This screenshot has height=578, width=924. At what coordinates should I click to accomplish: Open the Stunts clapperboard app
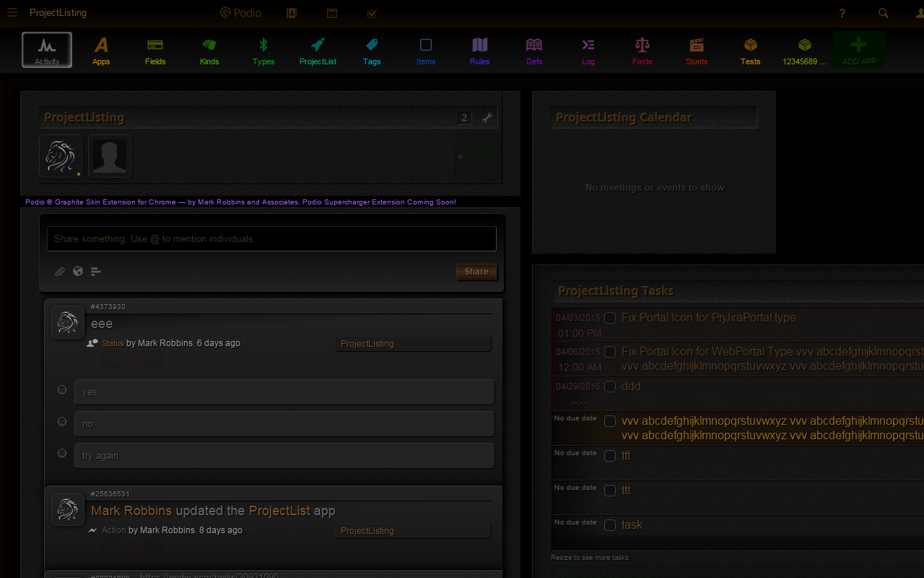(x=697, y=51)
